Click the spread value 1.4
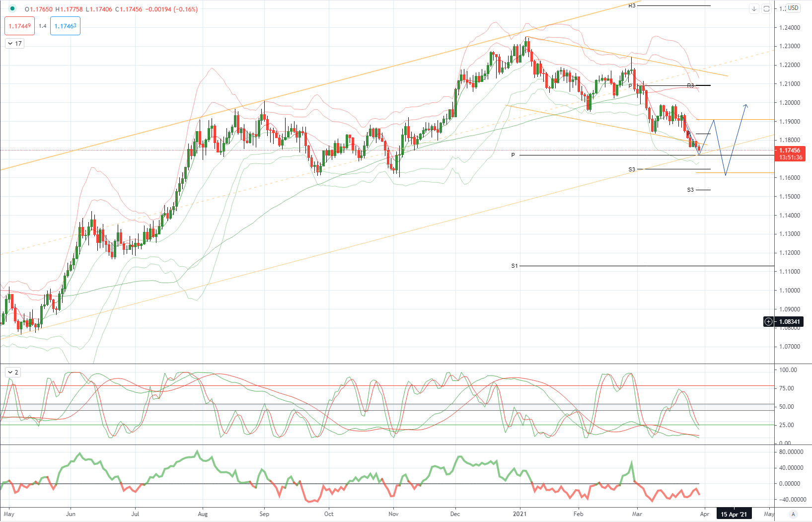812x522 pixels. point(42,26)
